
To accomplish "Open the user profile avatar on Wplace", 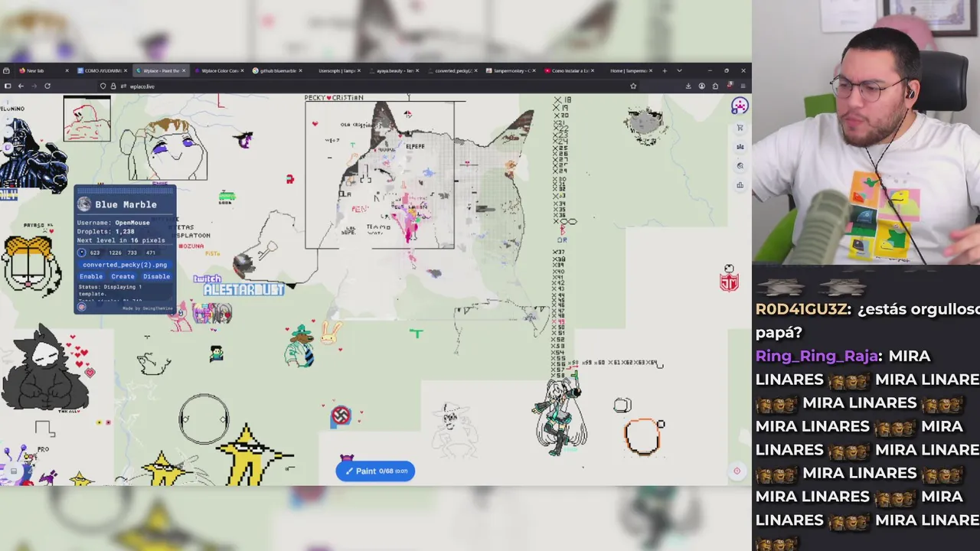I will (739, 106).
